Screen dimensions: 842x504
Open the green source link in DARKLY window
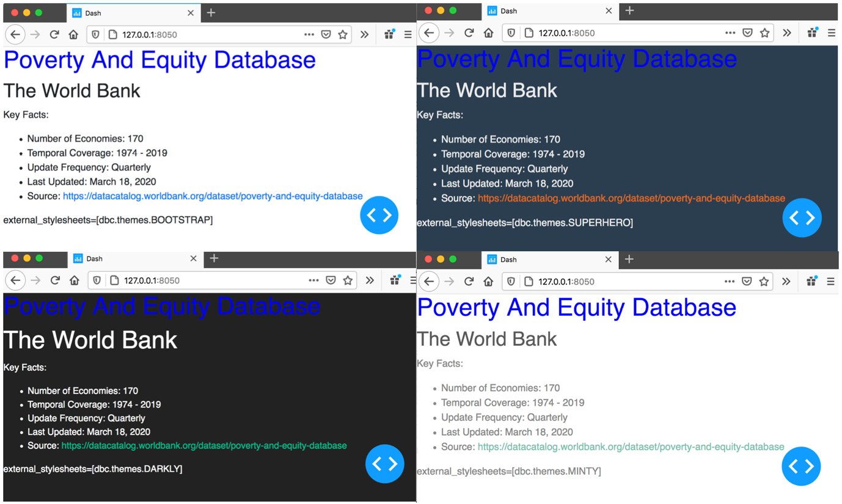tap(204, 446)
